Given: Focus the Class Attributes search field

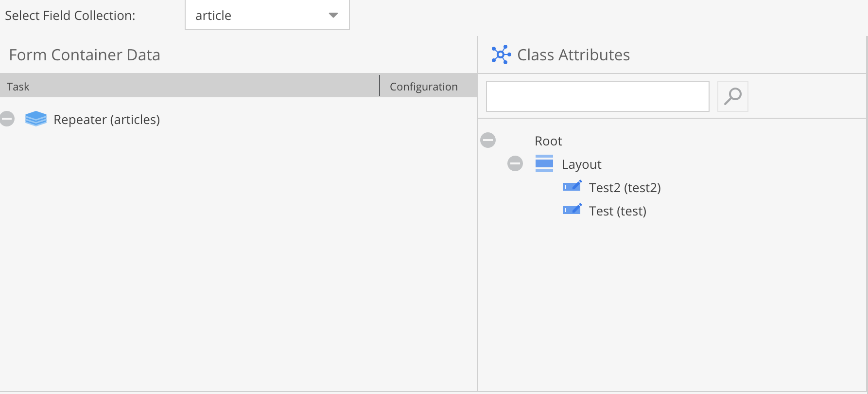Looking at the screenshot, I should coord(597,96).
